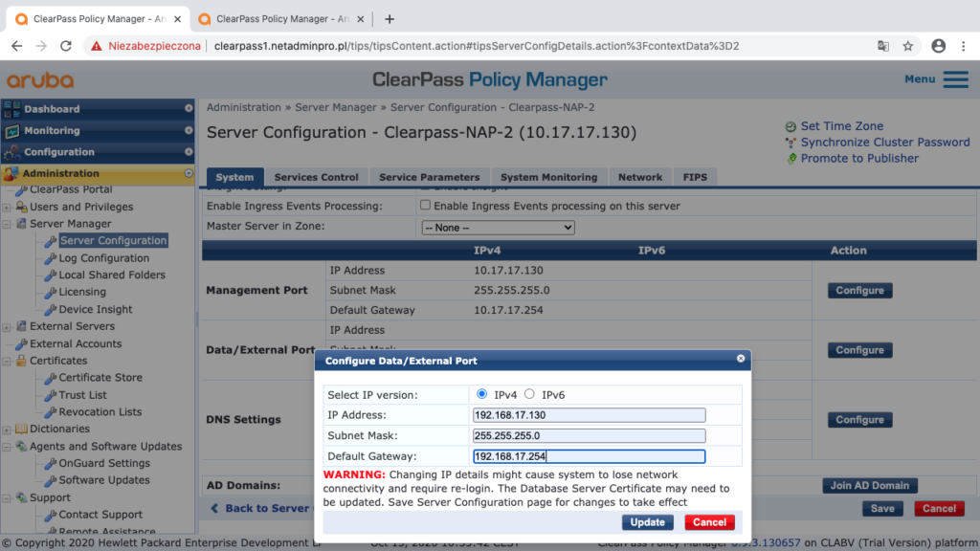
Task: Bookmark page with star icon
Action: [908, 46]
